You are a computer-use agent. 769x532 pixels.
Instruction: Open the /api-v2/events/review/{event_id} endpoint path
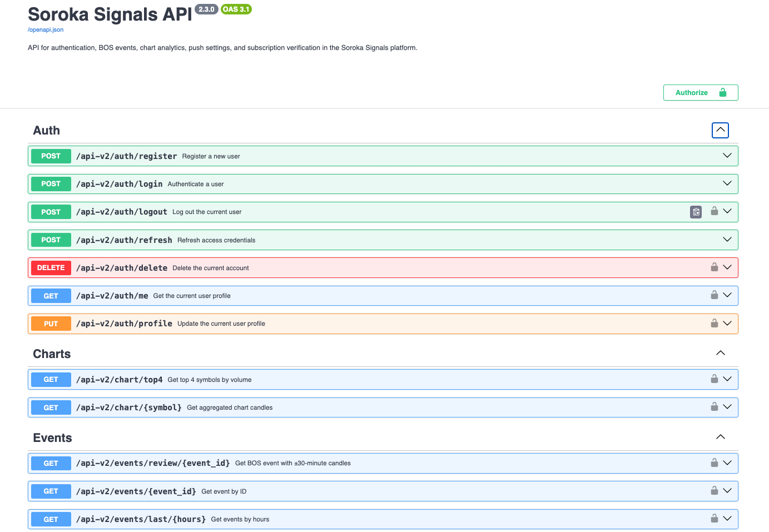(153, 463)
